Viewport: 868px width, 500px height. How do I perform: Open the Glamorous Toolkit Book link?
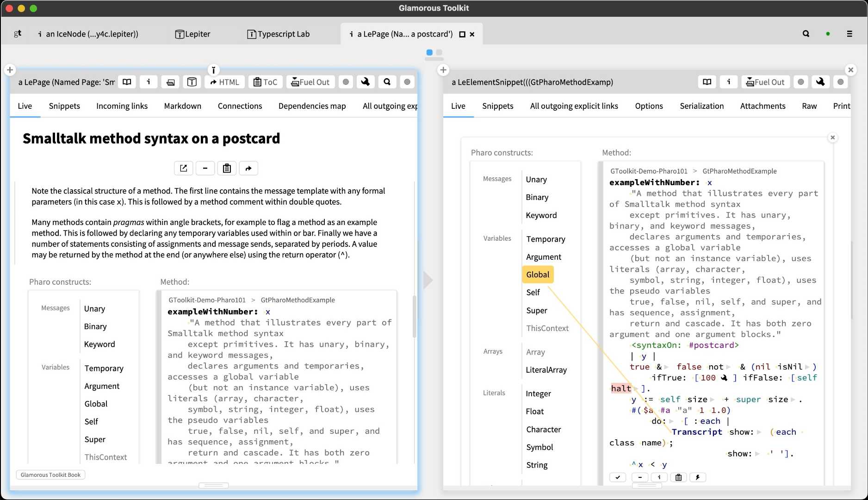pos(50,475)
